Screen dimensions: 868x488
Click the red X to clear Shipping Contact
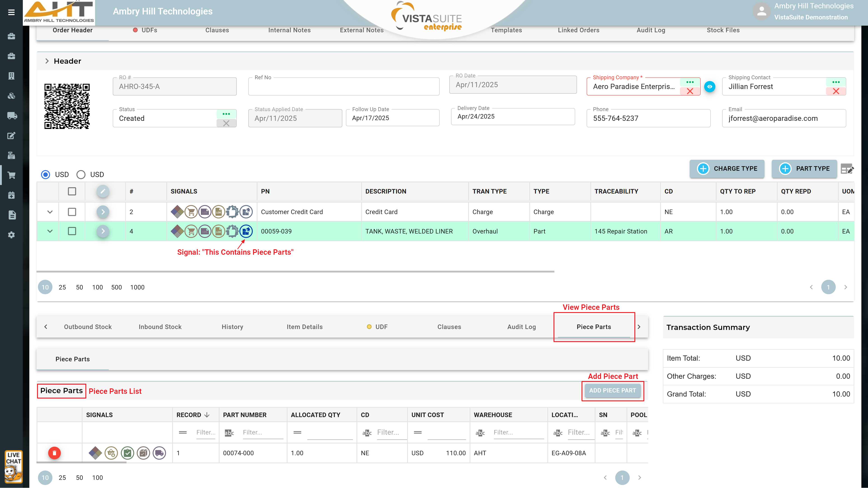pyautogui.click(x=836, y=91)
